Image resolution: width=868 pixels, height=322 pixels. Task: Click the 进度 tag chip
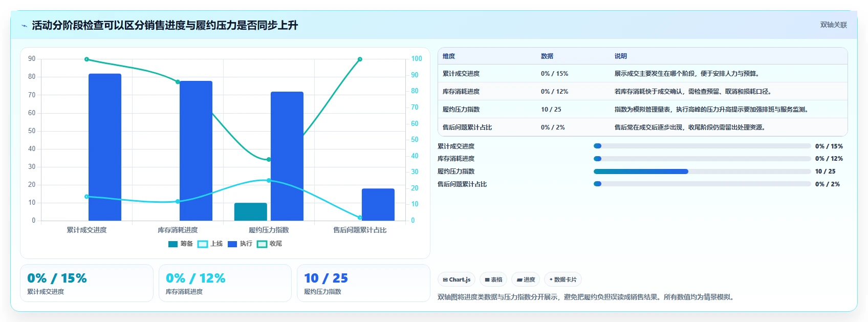[526, 280]
